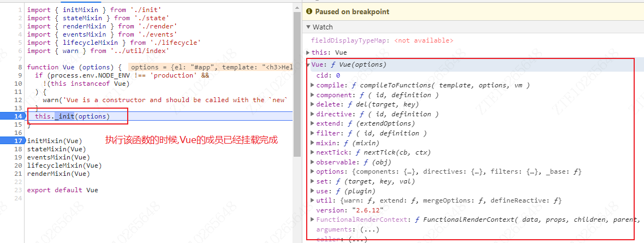The height and width of the screenshot is (243, 644).
Task: Expand the compile function property
Action: (313, 85)
